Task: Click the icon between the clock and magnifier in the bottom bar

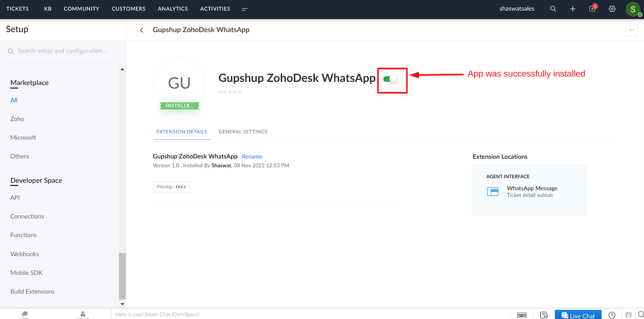Action: (628, 315)
